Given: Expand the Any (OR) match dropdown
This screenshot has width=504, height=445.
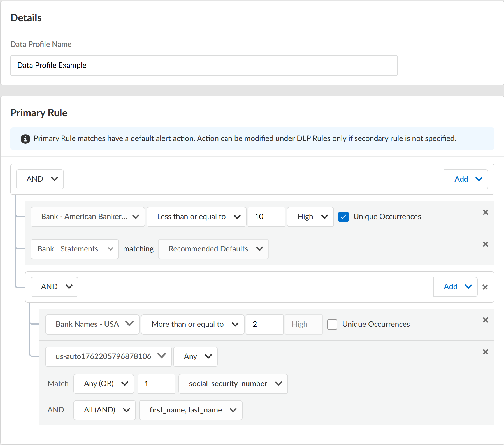Looking at the screenshot, I should (104, 384).
